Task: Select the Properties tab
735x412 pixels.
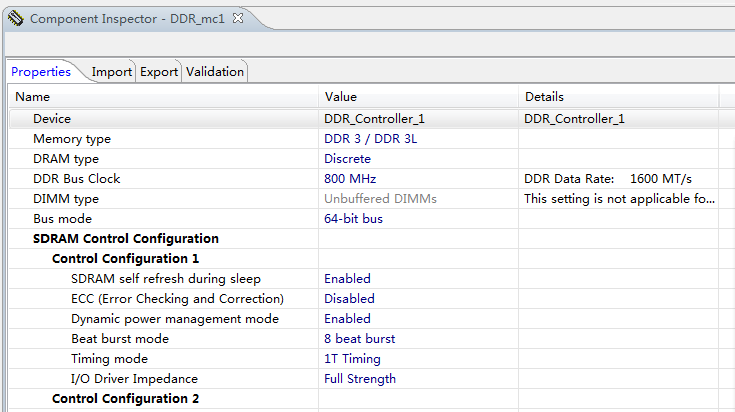Action: pyautogui.click(x=41, y=72)
